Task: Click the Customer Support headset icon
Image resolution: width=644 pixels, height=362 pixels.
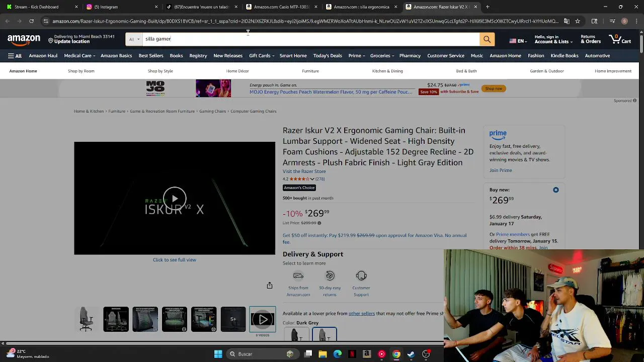Action: 361,276
